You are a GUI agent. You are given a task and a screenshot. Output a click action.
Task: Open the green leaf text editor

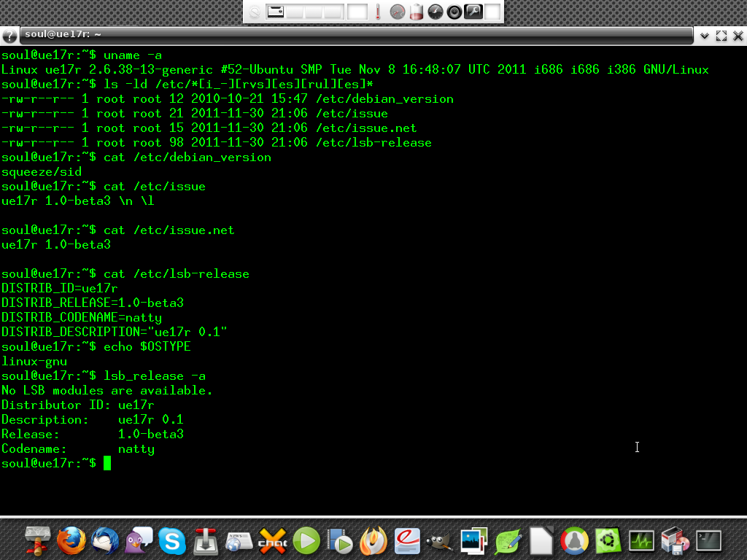point(508,541)
